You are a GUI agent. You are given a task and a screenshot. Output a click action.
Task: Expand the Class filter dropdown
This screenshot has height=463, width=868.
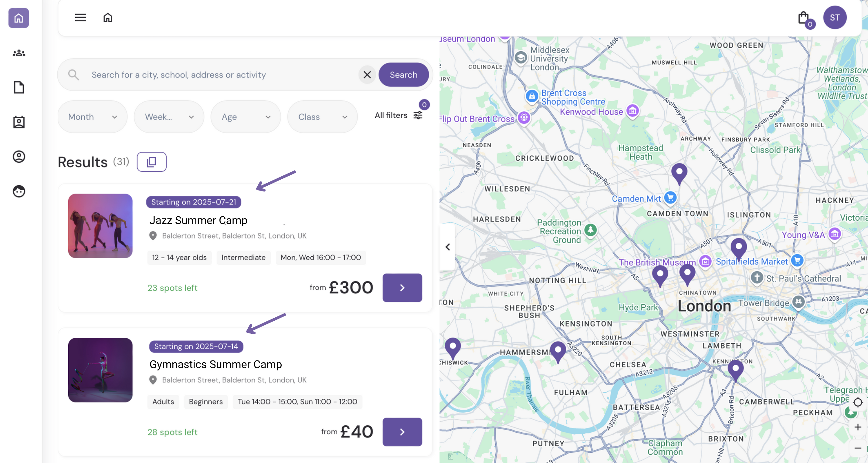322,117
